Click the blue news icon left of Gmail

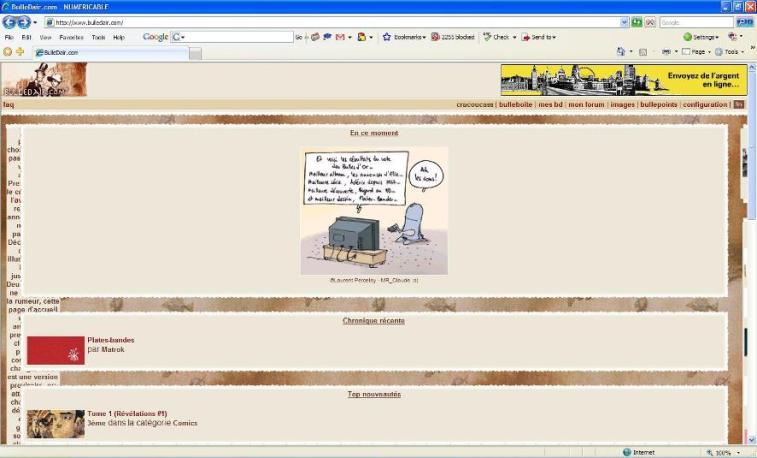coord(327,37)
